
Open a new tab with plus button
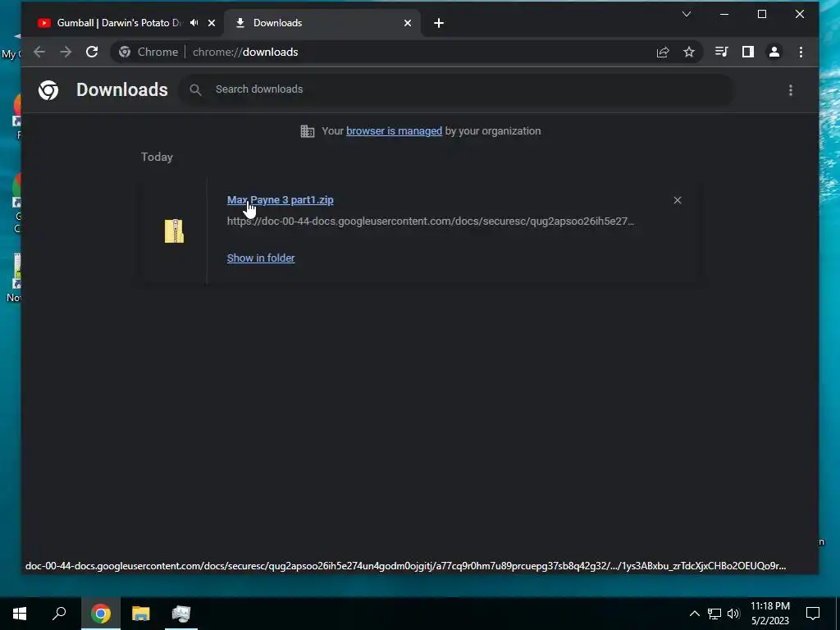(439, 23)
